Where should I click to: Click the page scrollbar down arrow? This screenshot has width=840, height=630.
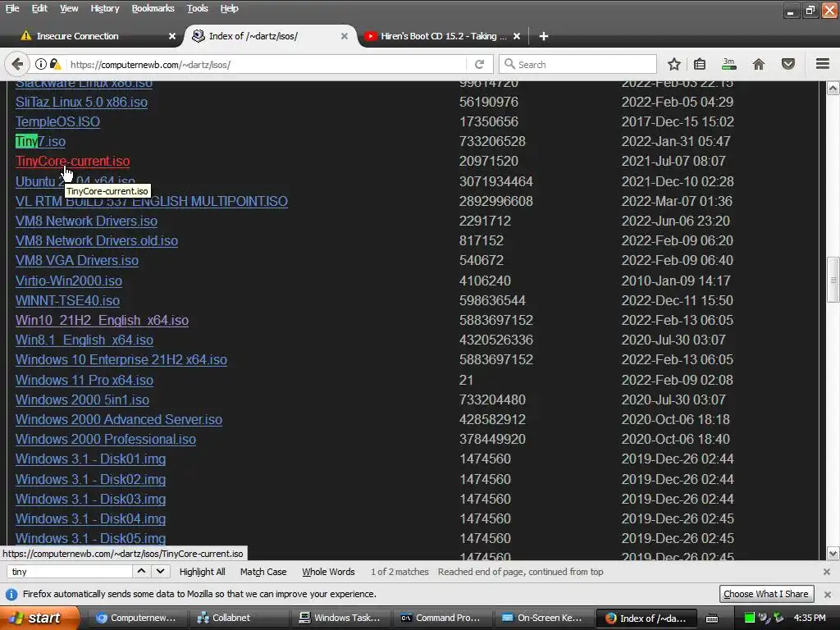[x=833, y=554]
